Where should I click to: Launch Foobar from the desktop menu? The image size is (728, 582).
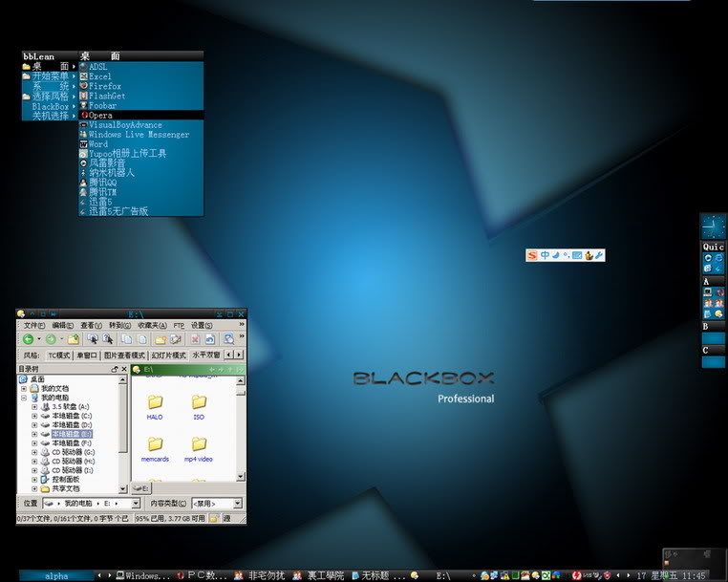click(x=141, y=105)
